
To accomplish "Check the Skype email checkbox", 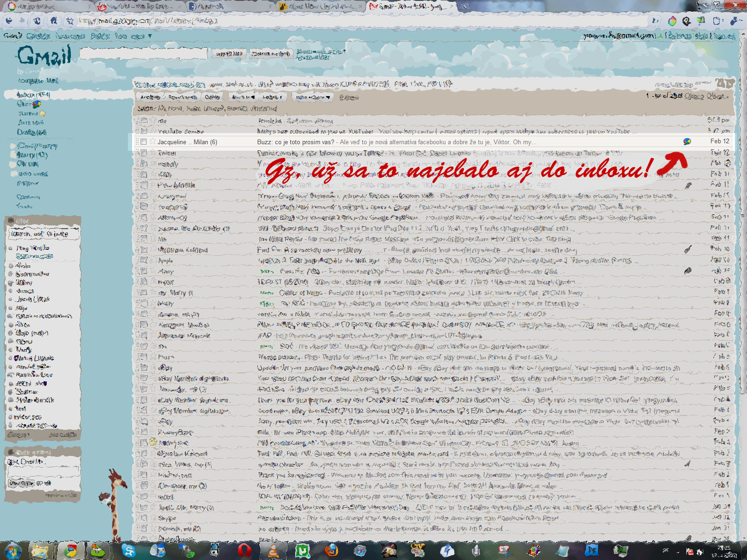I will pos(144,518).
